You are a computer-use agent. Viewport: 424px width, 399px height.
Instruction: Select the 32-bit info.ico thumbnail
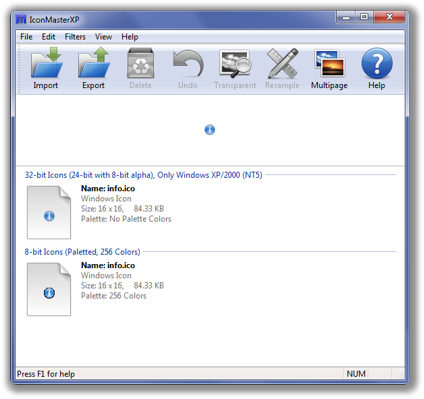(49, 212)
